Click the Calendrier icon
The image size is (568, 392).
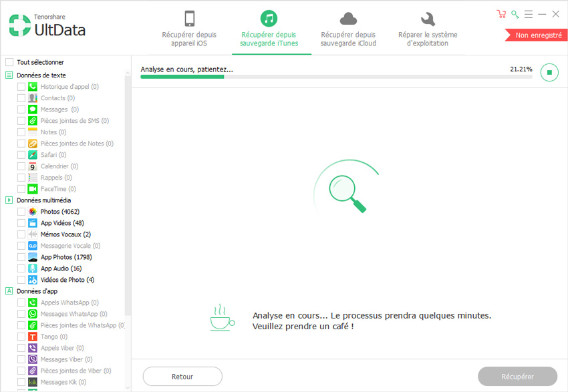(x=33, y=166)
